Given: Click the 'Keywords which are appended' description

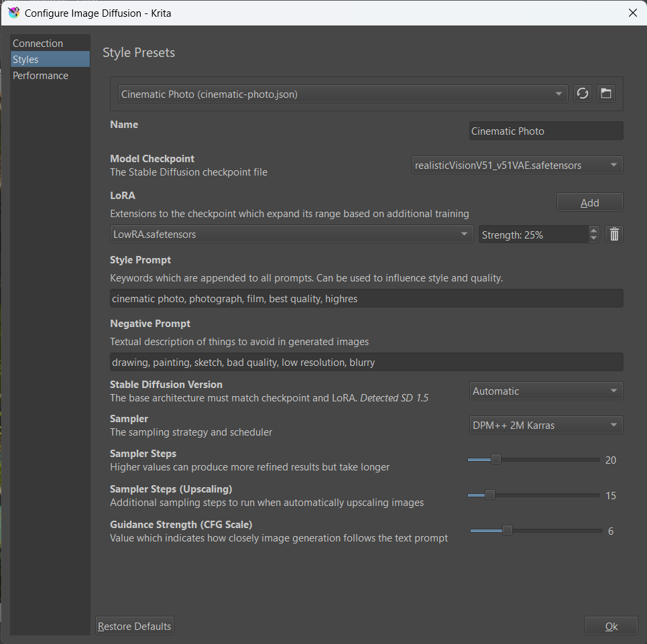Looking at the screenshot, I should (x=306, y=278).
